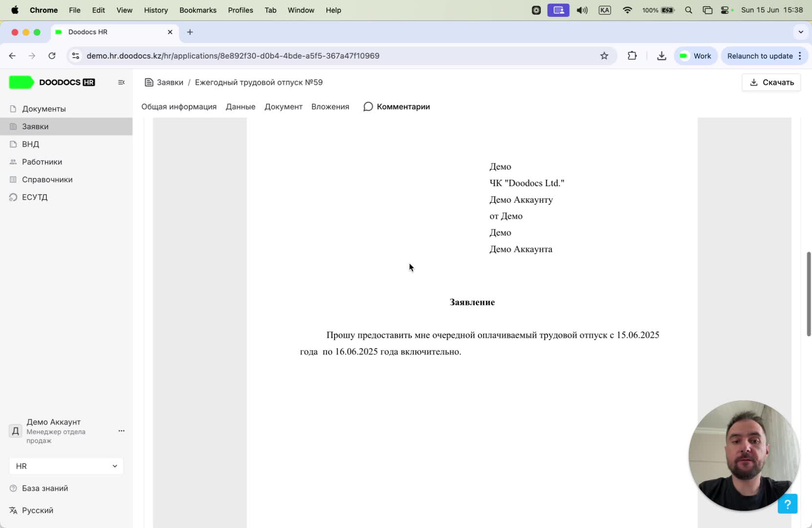The height and width of the screenshot is (528, 812).
Task: Download the document via Скачать button
Action: pos(771,82)
